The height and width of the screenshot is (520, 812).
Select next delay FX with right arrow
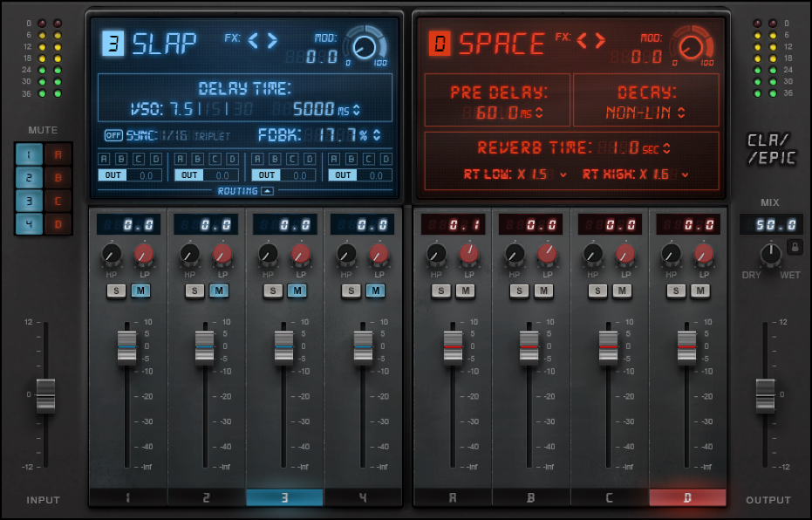click(272, 40)
